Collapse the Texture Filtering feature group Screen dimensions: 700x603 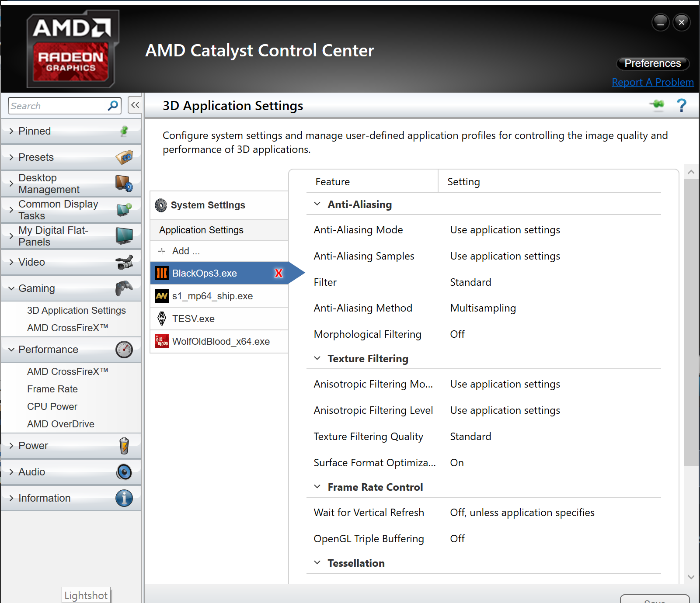pos(317,358)
